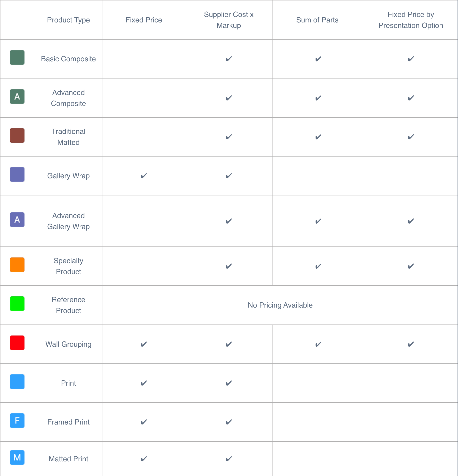This screenshot has width=458, height=476.
Task: Click the Wall Grouping red swatch
Action: [x=17, y=343]
